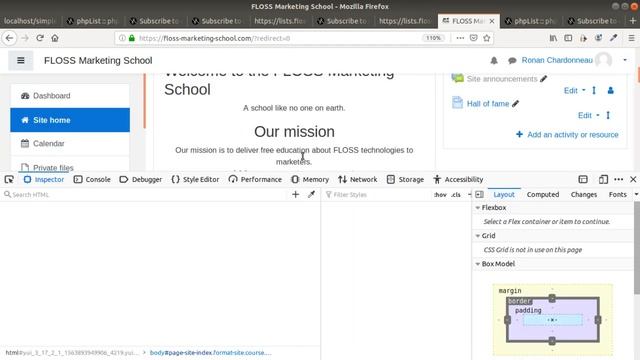Viewport: 640px width, 360px height.
Task: Click the Pocket save icon in URL bar
Action: click(x=473, y=38)
